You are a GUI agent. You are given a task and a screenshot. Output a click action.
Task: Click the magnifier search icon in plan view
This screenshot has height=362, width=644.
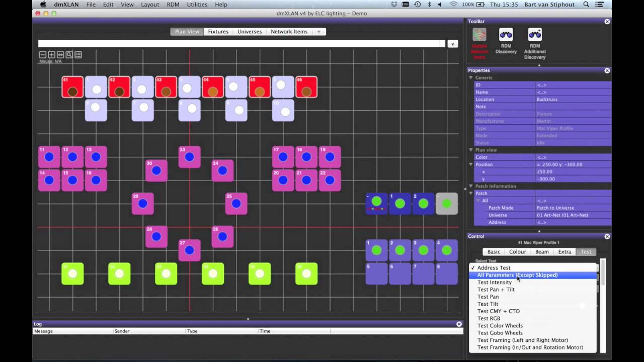[x=69, y=54]
